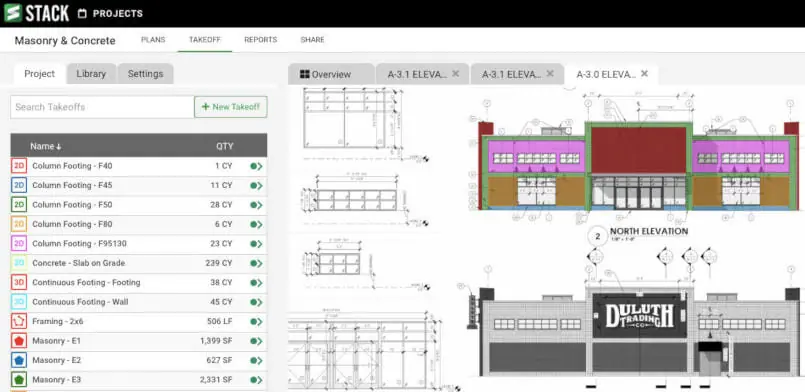Screen dimensions: 805x392
Task: Click the 2D icon for Concrete - Slab on Grade
Action: 19,263
